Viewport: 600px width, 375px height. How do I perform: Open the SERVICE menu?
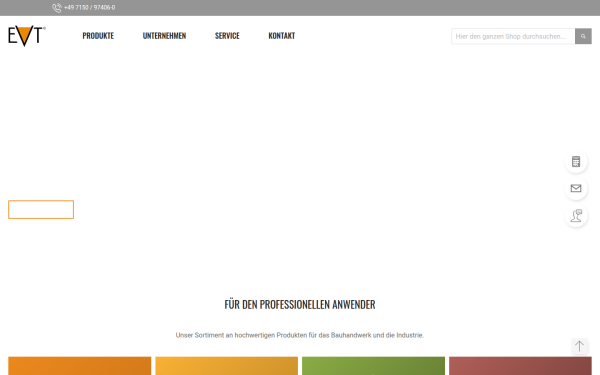point(227,36)
